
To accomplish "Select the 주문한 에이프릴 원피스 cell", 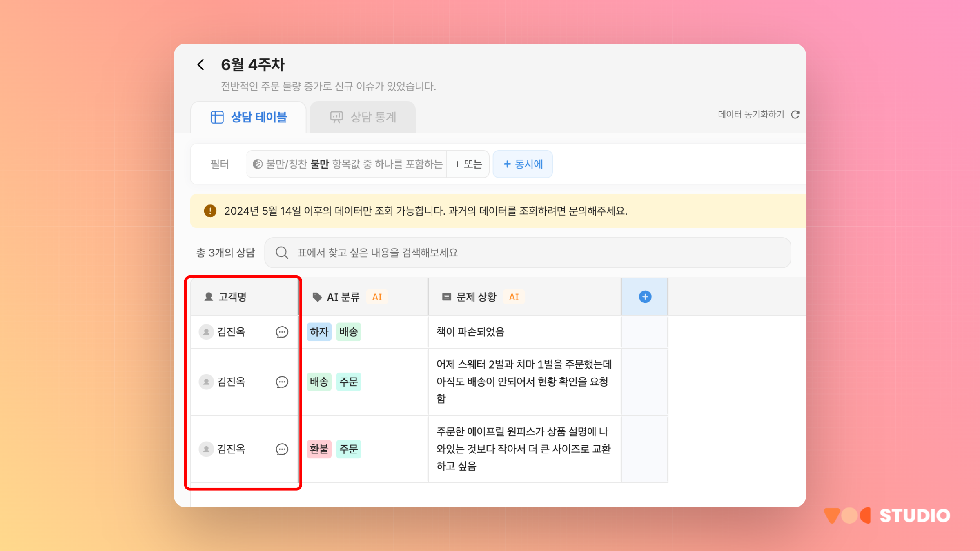I will pyautogui.click(x=525, y=449).
